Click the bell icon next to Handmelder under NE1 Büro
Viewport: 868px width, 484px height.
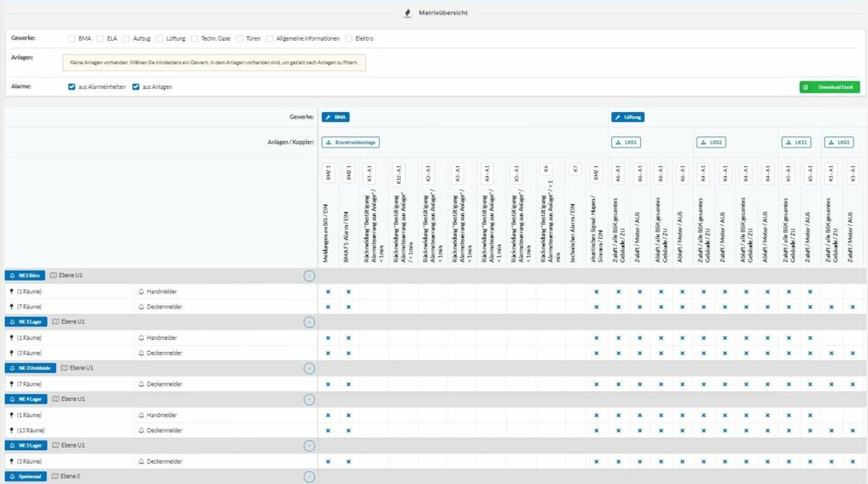(x=142, y=292)
